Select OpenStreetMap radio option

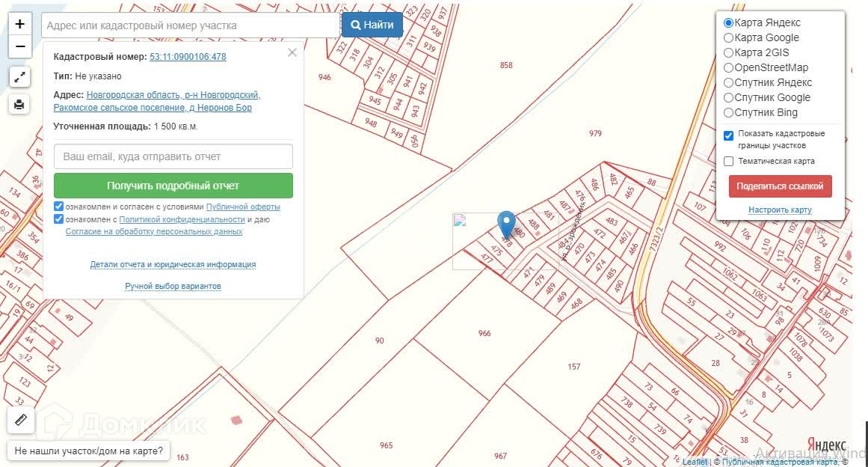(x=728, y=67)
